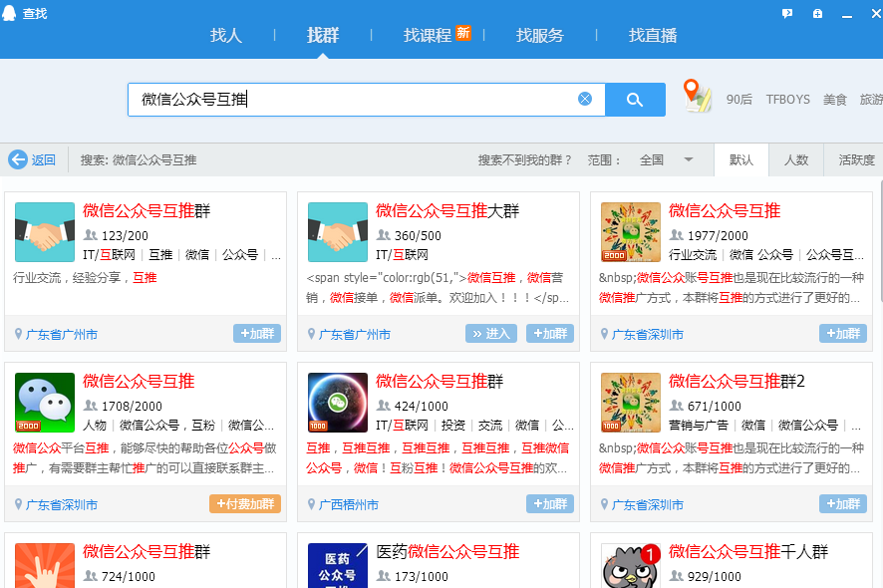
Task: Click the QQ penguin logo in title bar
Action: 9,13
